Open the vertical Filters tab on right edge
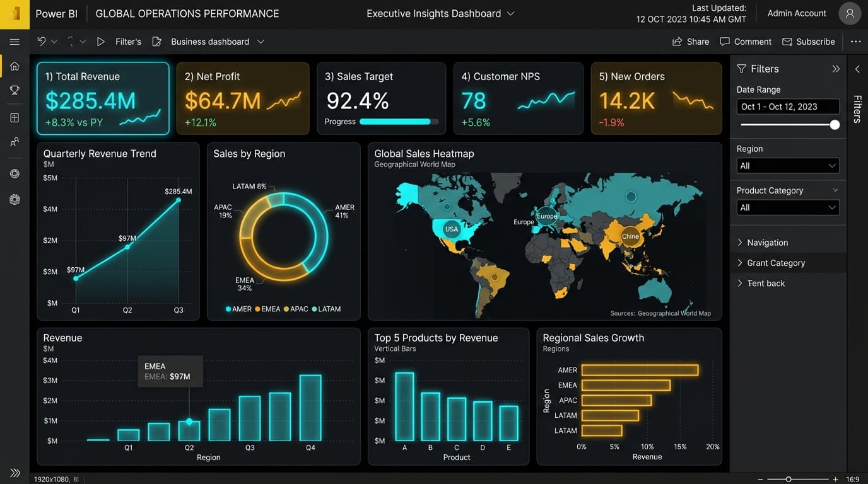 point(857,108)
